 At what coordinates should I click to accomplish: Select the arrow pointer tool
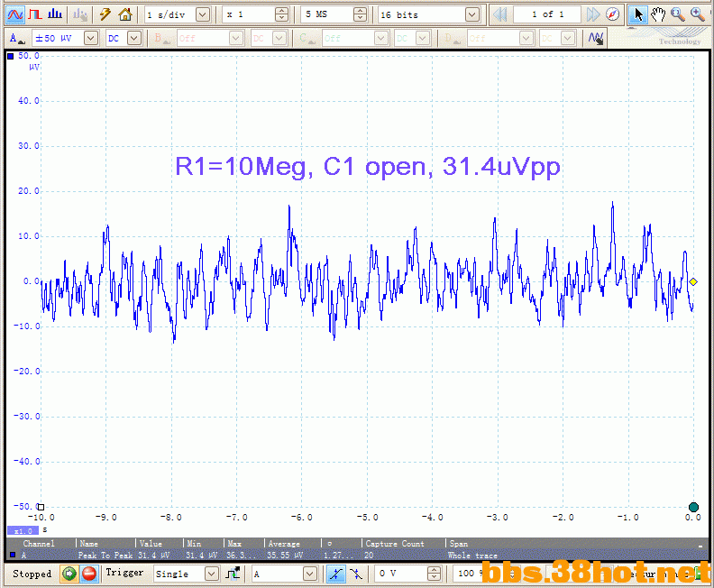pyautogui.click(x=638, y=15)
